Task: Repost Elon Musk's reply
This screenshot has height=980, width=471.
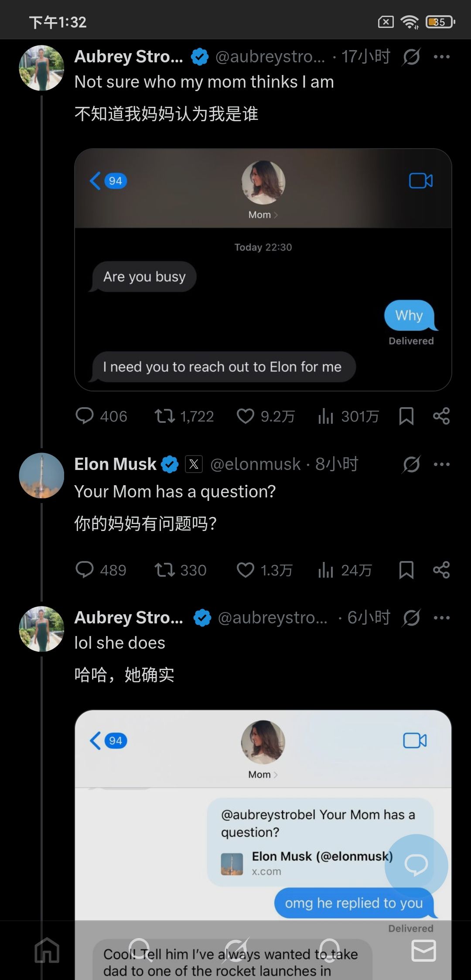Action: [165, 570]
